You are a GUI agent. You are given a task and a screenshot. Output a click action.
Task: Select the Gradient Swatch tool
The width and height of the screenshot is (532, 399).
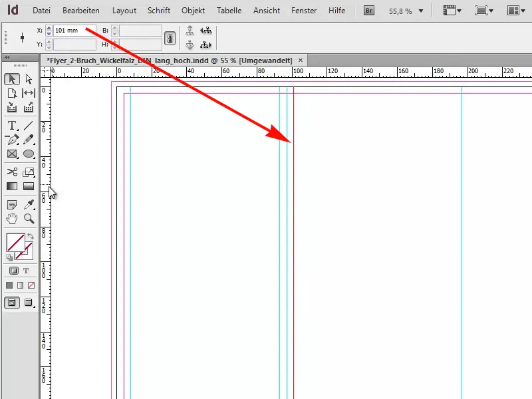12,186
